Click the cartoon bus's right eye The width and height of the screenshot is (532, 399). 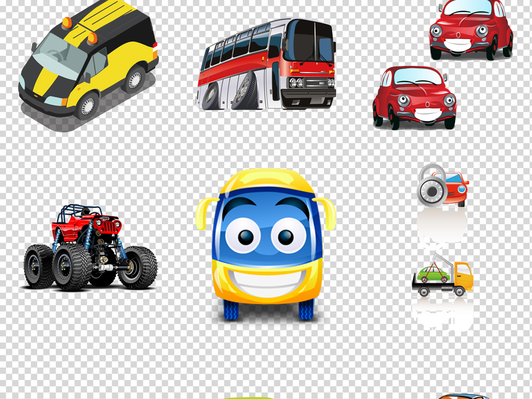coord(286,236)
